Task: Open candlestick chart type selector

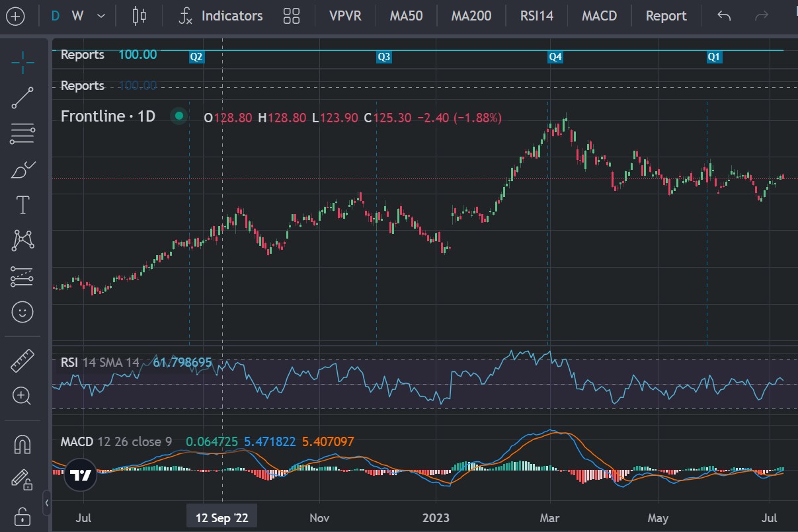Action: tap(139, 16)
